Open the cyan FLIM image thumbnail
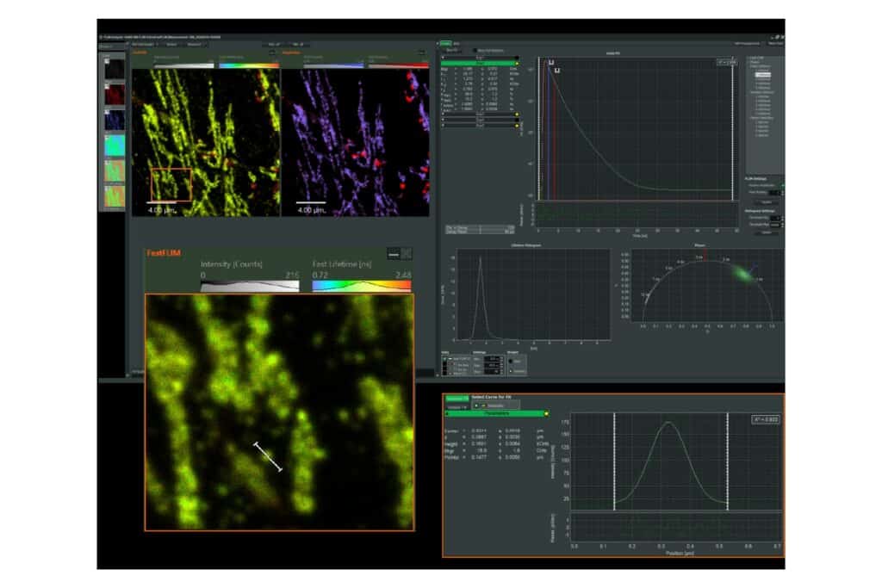 click(x=115, y=145)
